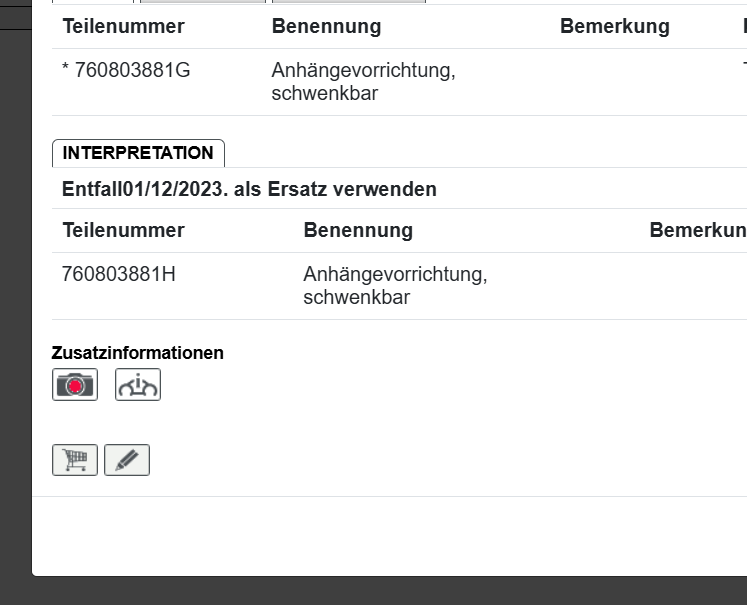This screenshot has width=747, height=605.
Task: Click the Bemerkung header in the top table
Action: 614,27
